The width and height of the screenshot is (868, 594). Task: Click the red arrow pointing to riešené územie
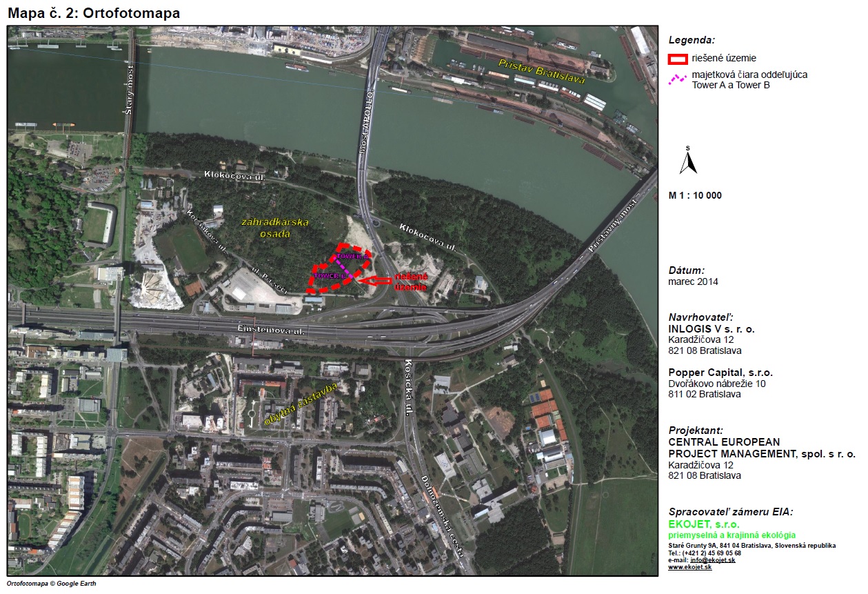(374, 280)
